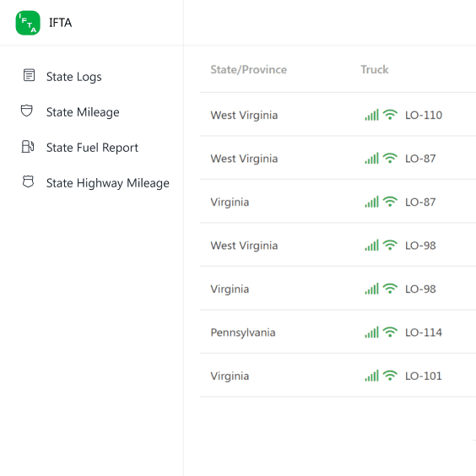The width and height of the screenshot is (476, 476).
Task: Click Virginia text in LO-98 row
Action: [230, 289]
